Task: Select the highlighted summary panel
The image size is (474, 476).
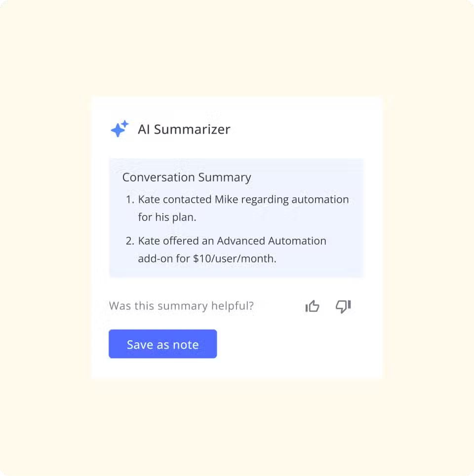Action: click(x=236, y=217)
